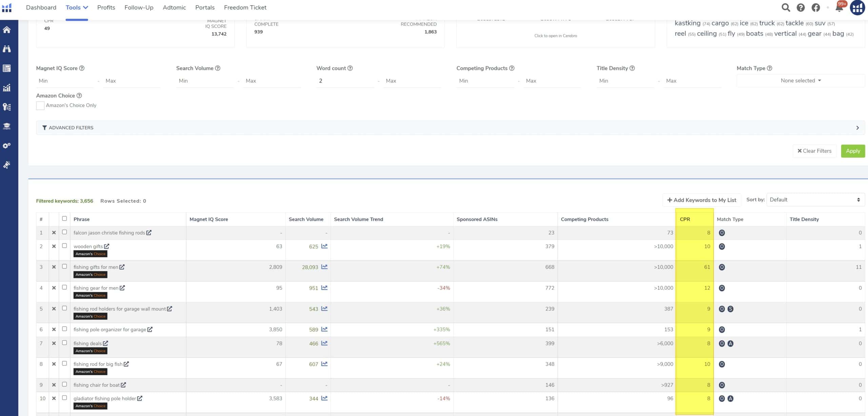Open the keyword tracker sidebar icon
This screenshot has height=416, width=868.
(x=7, y=107)
